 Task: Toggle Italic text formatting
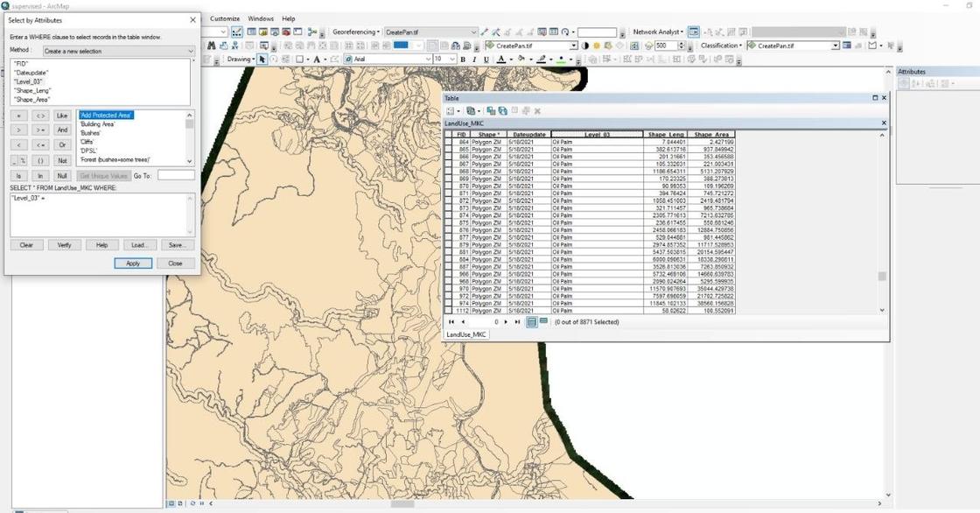[474, 59]
